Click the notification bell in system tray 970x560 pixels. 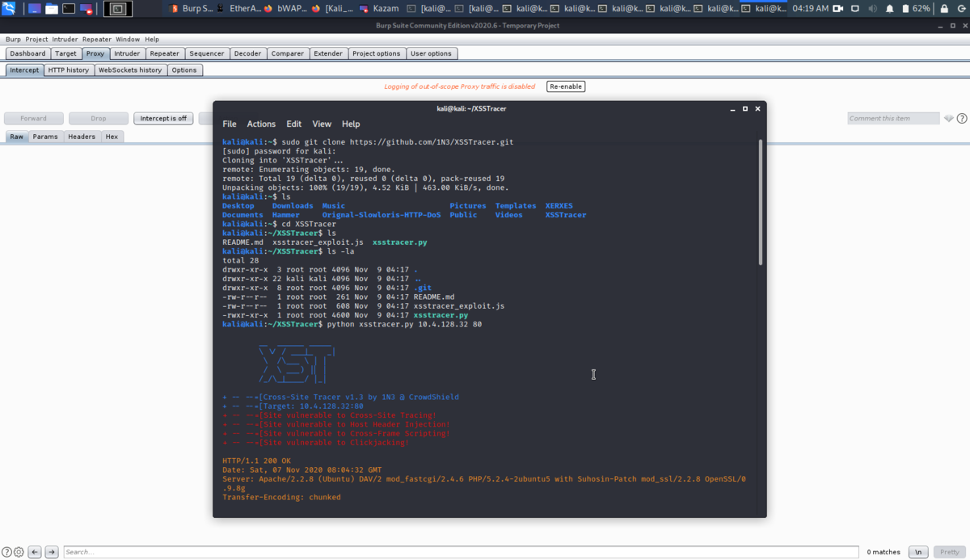(890, 9)
